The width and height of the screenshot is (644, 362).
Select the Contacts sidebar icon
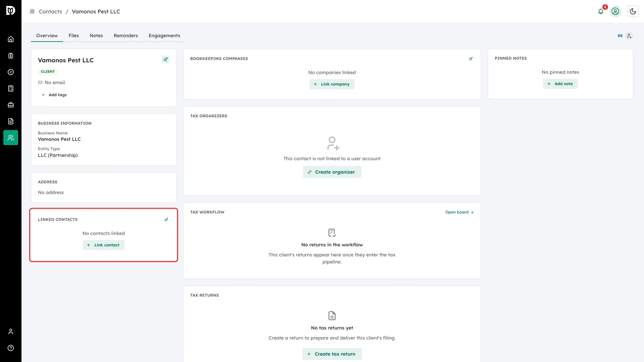pyautogui.click(x=11, y=138)
